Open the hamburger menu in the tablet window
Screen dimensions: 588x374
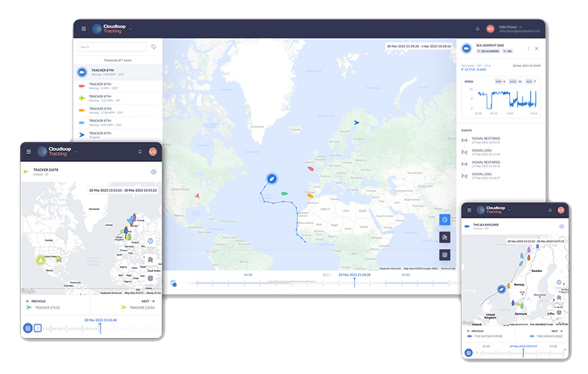click(29, 151)
